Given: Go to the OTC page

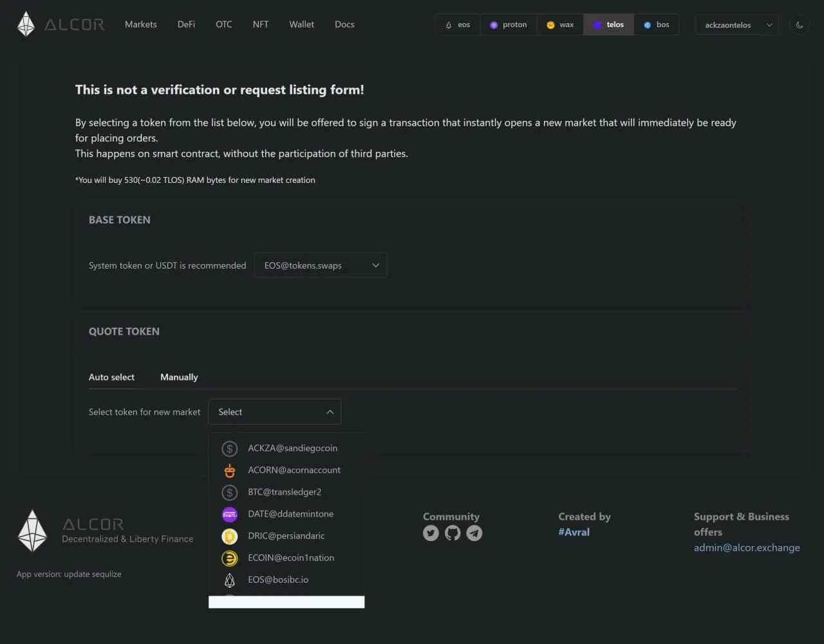Looking at the screenshot, I should pyautogui.click(x=224, y=24).
